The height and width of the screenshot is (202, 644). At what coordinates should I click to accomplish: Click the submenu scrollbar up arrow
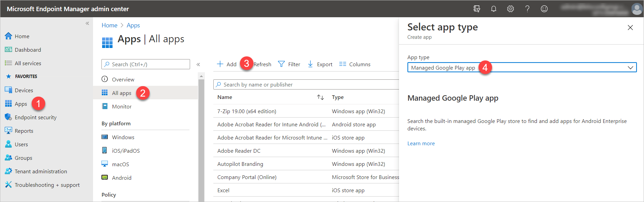[x=201, y=76]
